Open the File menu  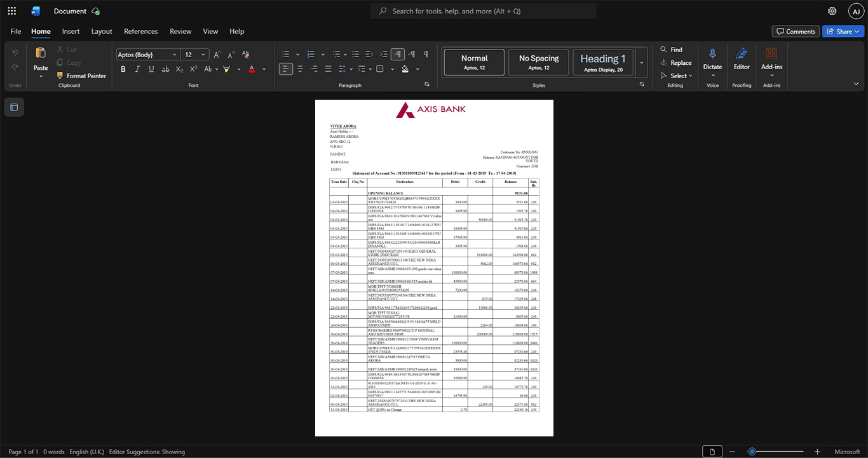pyautogui.click(x=16, y=31)
